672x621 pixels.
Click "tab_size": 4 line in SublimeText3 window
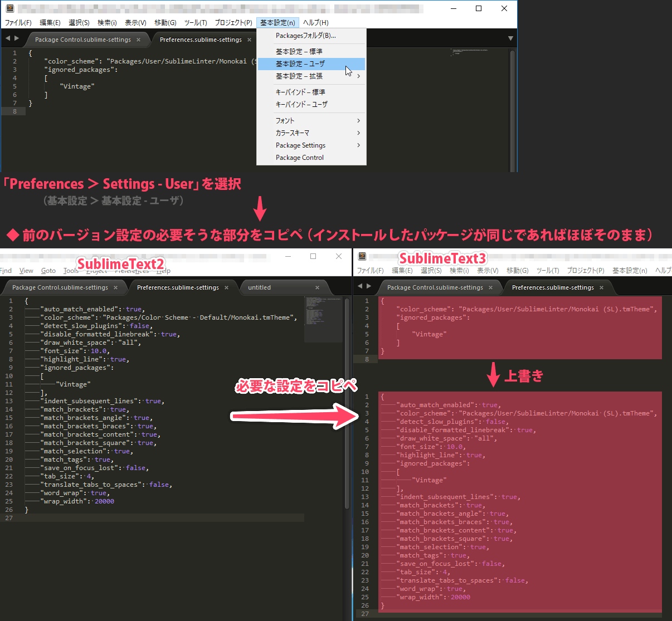(x=422, y=572)
